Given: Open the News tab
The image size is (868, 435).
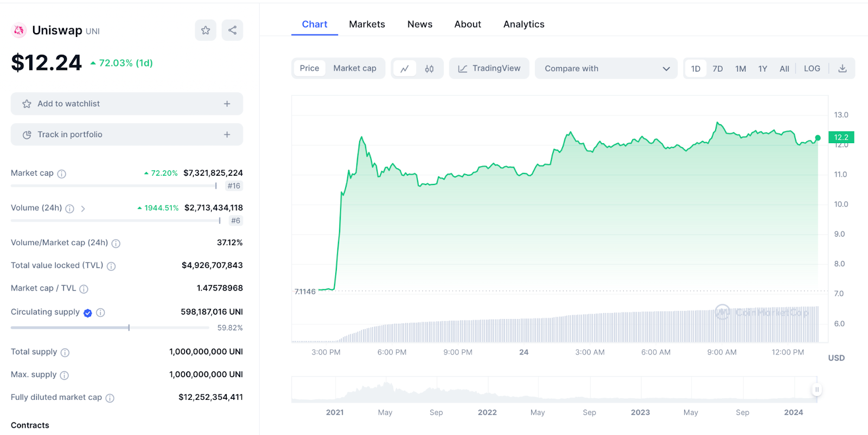Looking at the screenshot, I should coord(420,24).
